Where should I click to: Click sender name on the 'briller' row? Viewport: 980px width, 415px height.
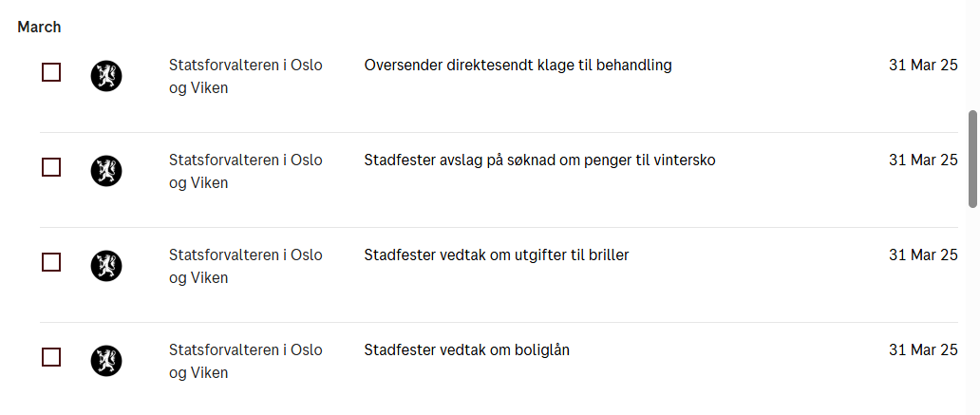pyautogui.click(x=245, y=266)
